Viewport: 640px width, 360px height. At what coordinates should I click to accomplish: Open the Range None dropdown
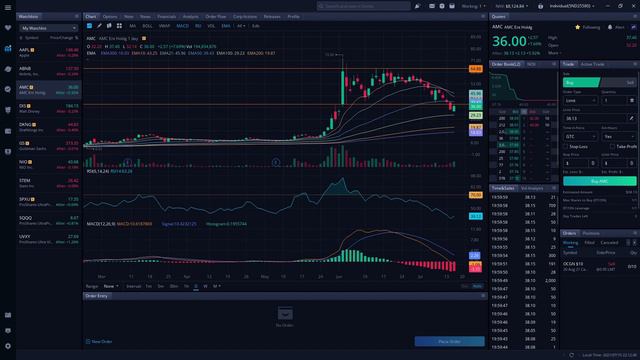coord(111,286)
